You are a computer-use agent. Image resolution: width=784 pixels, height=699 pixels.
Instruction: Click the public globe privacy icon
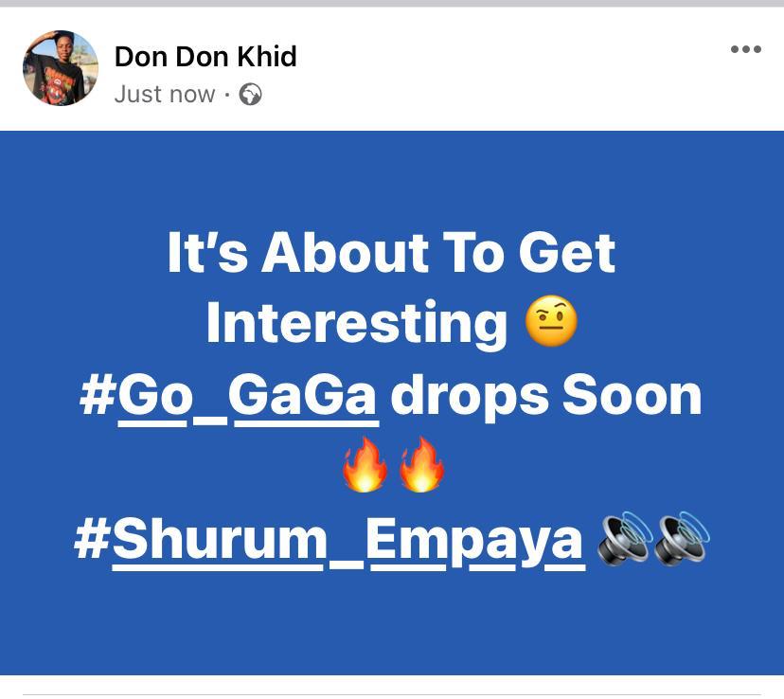pos(250,94)
